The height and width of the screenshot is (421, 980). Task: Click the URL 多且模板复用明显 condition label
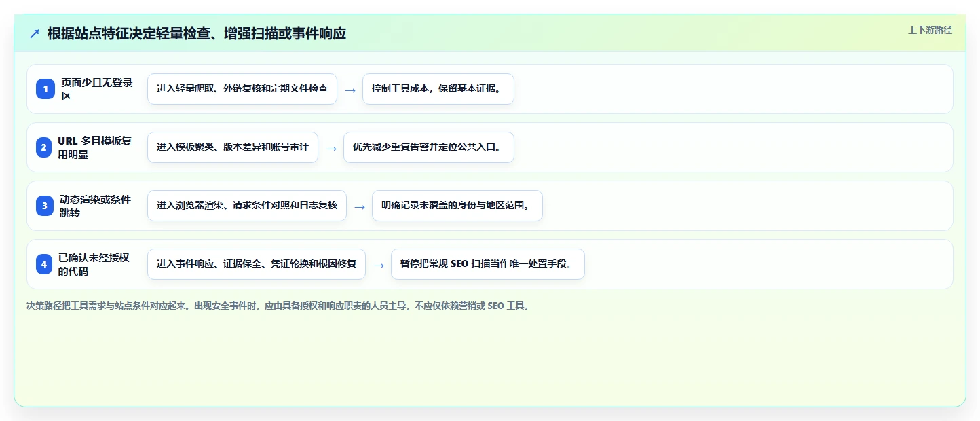click(x=95, y=147)
